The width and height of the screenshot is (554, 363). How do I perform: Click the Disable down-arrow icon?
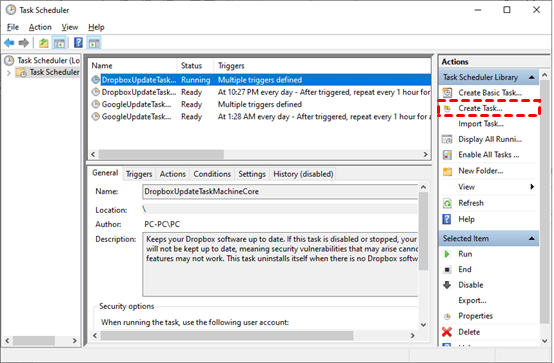[447, 285]
